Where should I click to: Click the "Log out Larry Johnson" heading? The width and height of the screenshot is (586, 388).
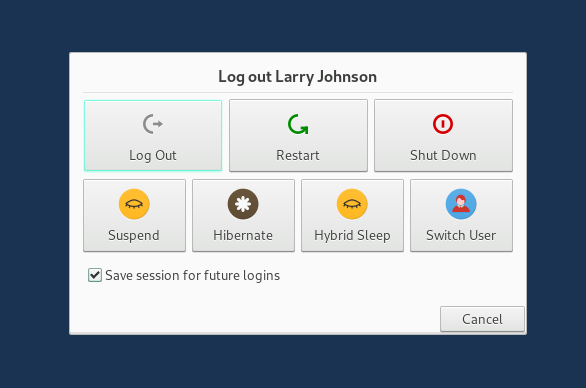tap(297, 77)
